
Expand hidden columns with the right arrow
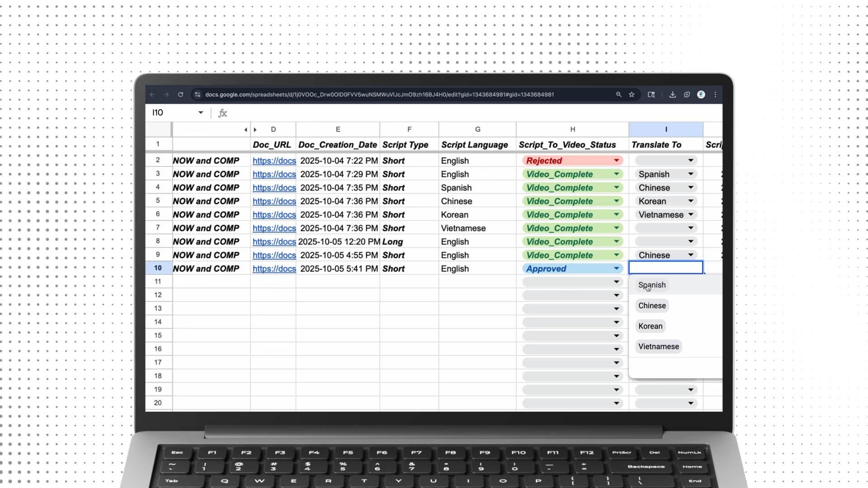tap(255, 130)
